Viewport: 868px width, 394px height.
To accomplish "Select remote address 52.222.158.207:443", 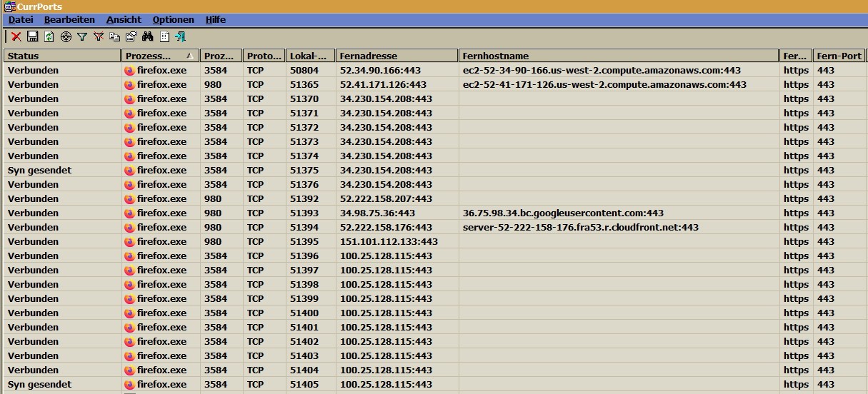I will (x=386, y=198).
